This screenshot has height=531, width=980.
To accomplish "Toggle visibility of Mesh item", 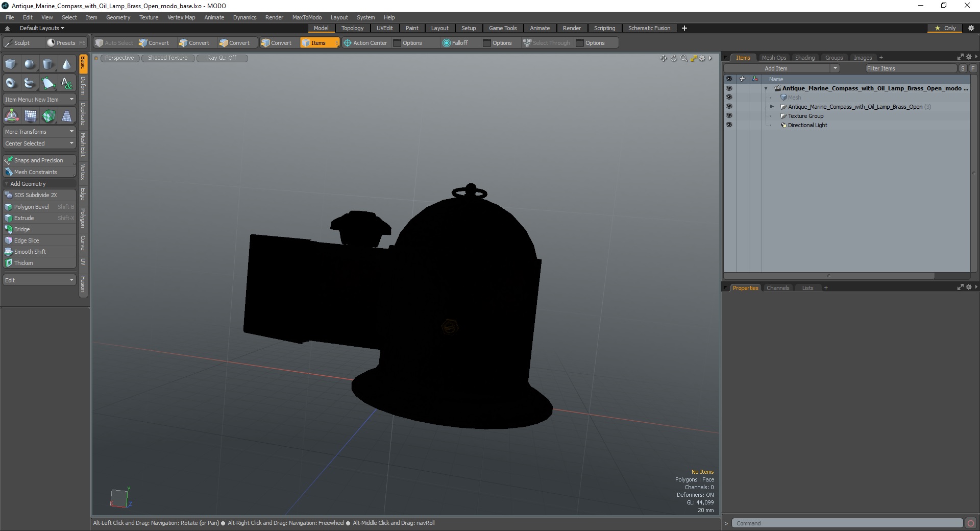I will (729, 98).
